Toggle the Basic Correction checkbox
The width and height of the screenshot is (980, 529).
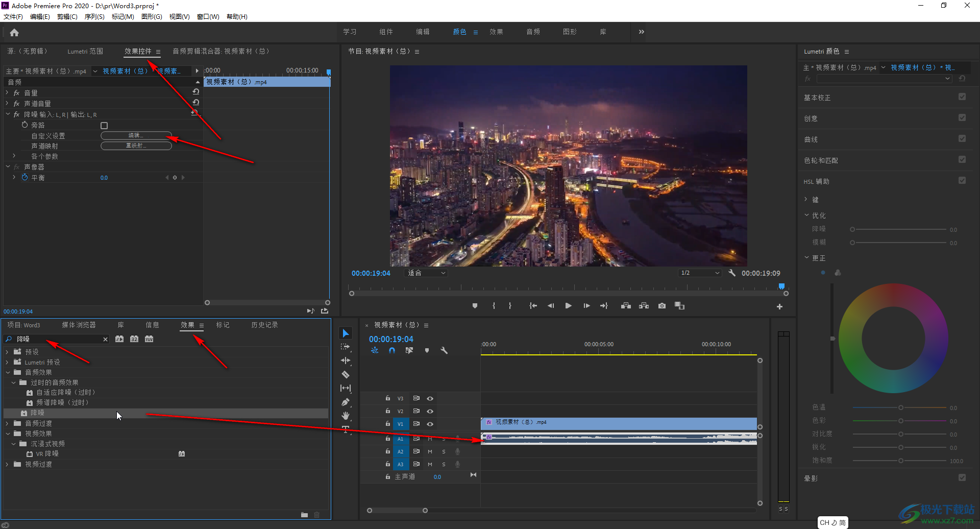click(x=962, y=97)
